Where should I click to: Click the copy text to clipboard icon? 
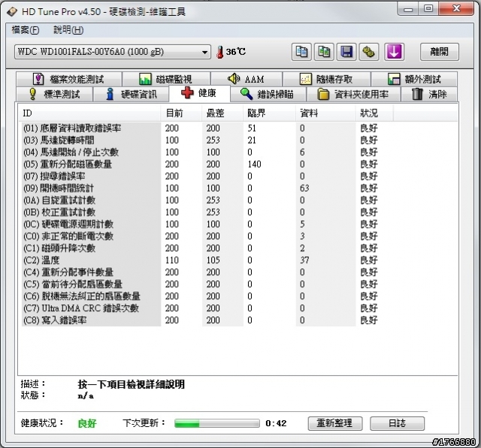301,52
